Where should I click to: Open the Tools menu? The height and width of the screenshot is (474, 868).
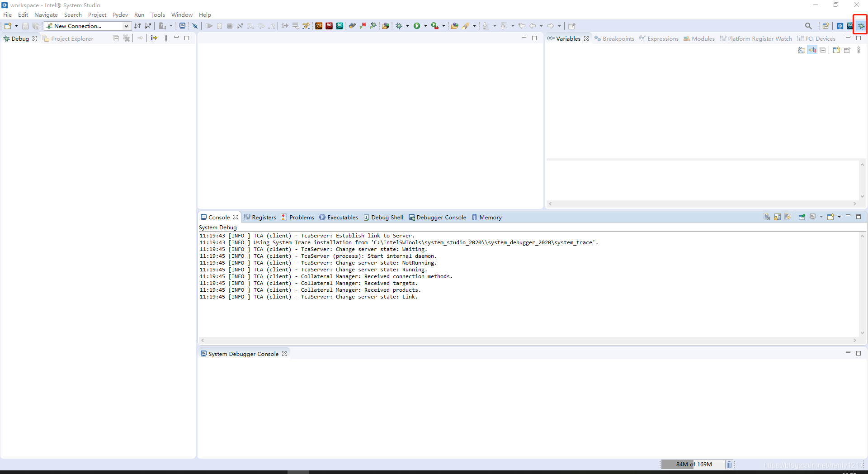click(158, 15)
